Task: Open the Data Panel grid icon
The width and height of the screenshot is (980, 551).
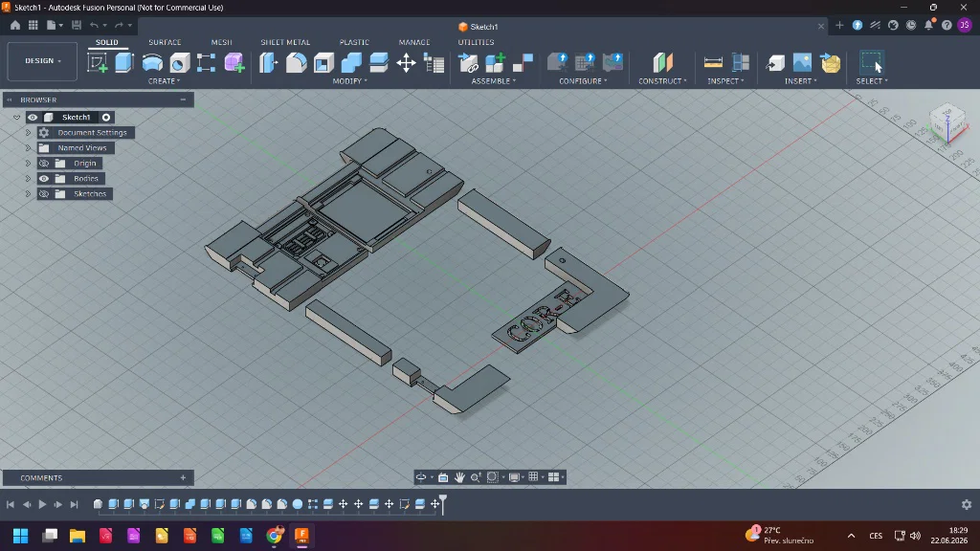Action: pyautogui.click(x=33, y=25)
